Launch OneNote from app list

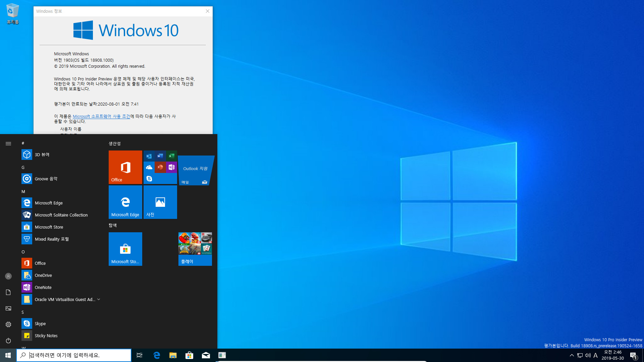tap(60, 287)
